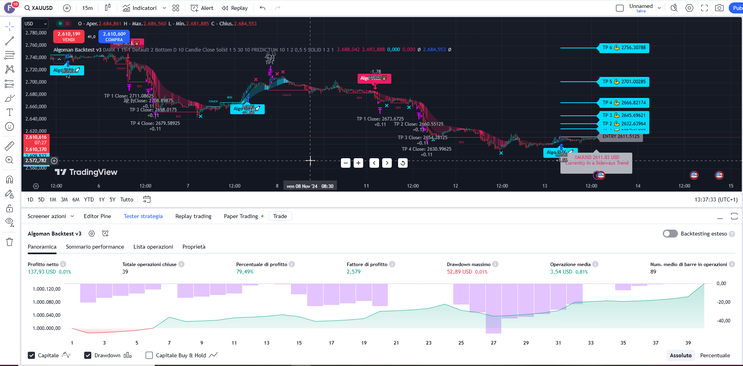
Task: Open the Lista operazioni tab
Action: click(x=153, y=247)
